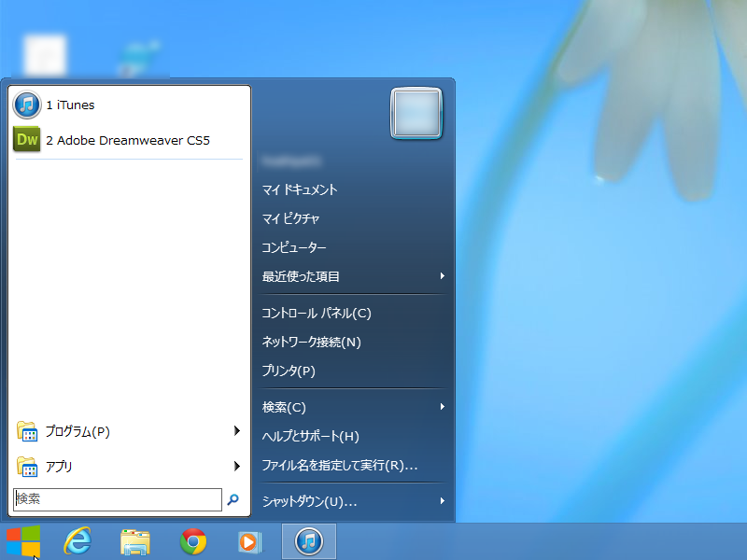
Task: Open Windows Media Player from the taskbar
Action: [x=250, y=542]
